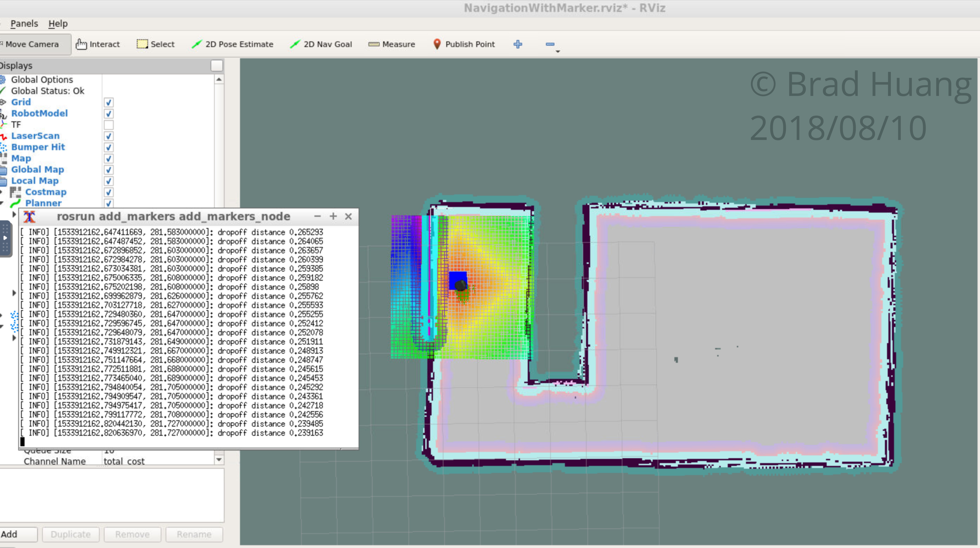The height and width of the screenshot is (548, 980).
Task: Select the Bumper Hit display label
Action: tap(38, 147)
